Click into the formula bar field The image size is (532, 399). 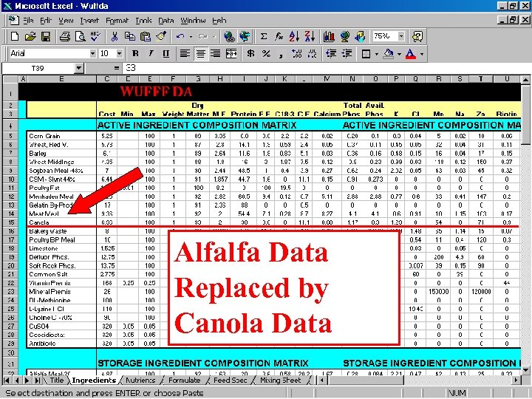point(326,68)
